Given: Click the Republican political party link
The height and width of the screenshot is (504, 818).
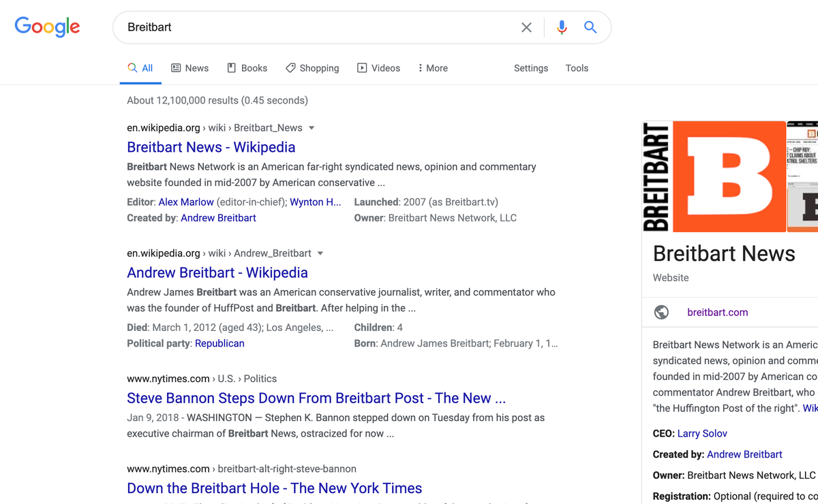Looking at the screenshot, I should tap(219, 343).
